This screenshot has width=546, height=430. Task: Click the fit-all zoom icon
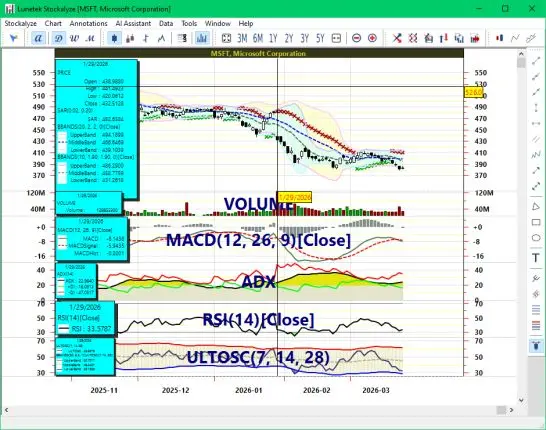(x=226, y=38)
